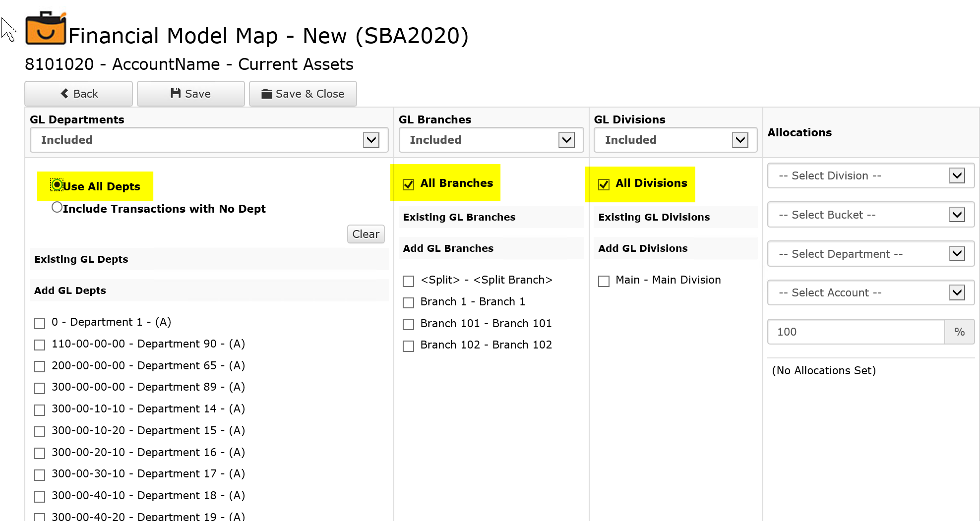Check the Department 65 checkbox
Viewport: 980px width, 521px height.
pyautogui.click(x=40, y=366)
